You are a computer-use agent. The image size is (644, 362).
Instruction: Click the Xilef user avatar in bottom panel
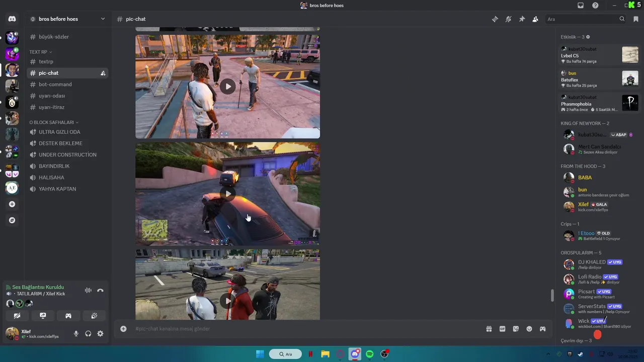coord(12,333)
